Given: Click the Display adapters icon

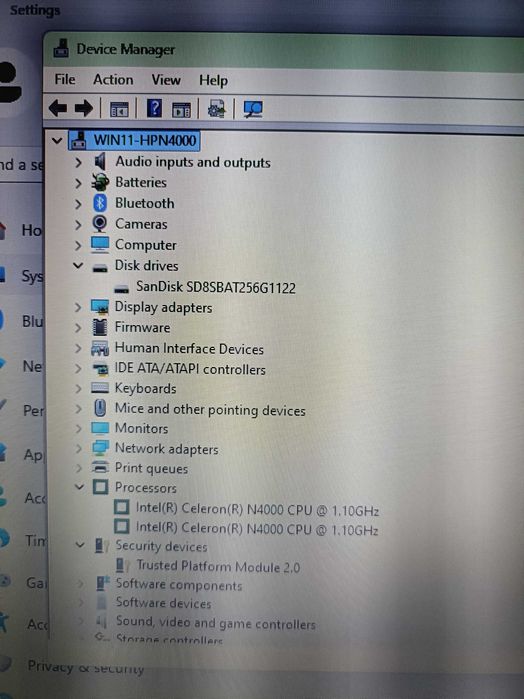Looking at the screenshot, I should (99, 307).
